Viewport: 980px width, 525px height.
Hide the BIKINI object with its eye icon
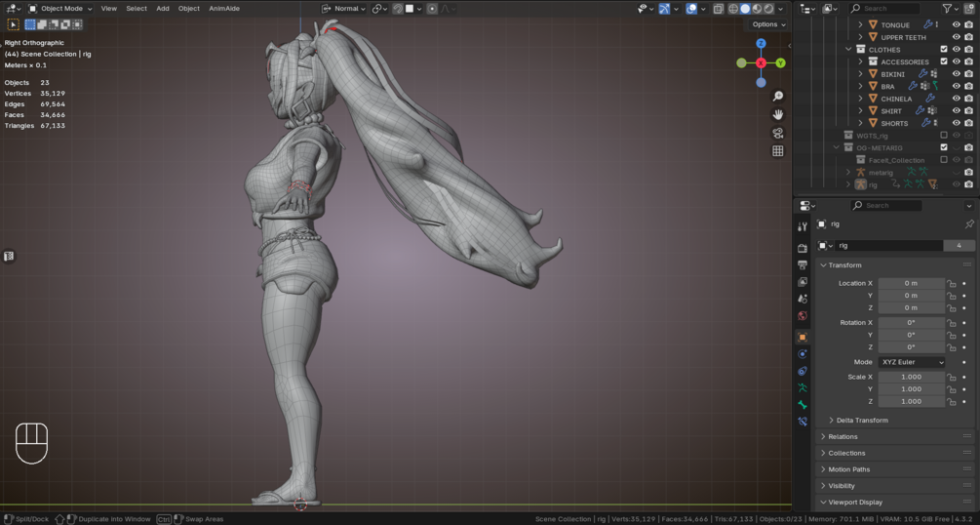click(957, 74)
